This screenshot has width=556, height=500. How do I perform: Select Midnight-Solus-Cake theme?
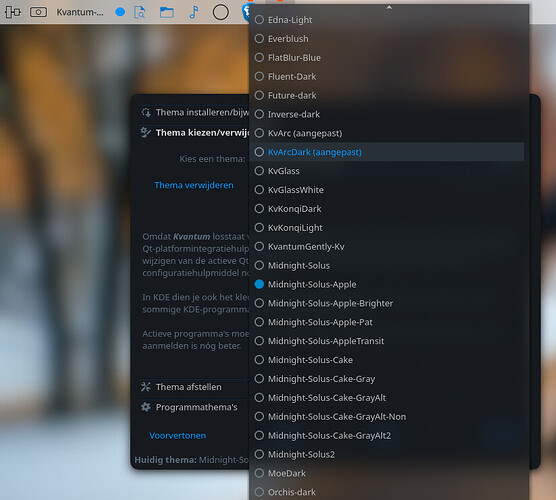click(x=387, y=360)
